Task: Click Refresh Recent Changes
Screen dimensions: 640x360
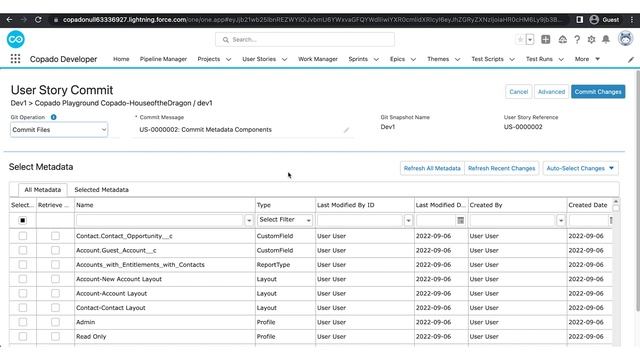Action: coord(501,168)
